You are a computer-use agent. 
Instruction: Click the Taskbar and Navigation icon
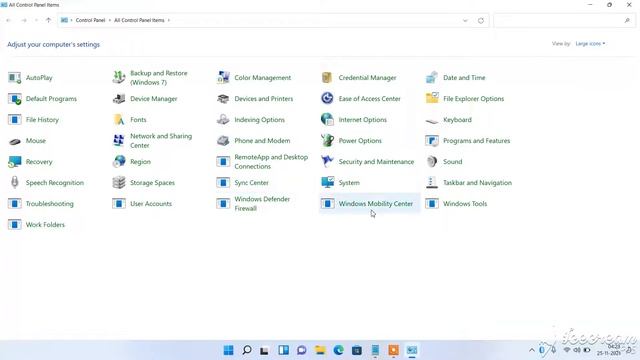tap(432, 182)
